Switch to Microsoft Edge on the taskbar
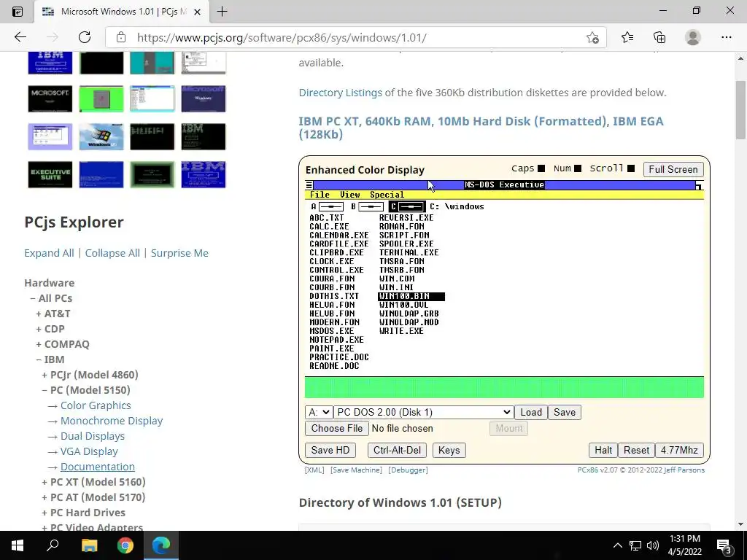Screen dimensions: 747x560 (x=161, y=545)
